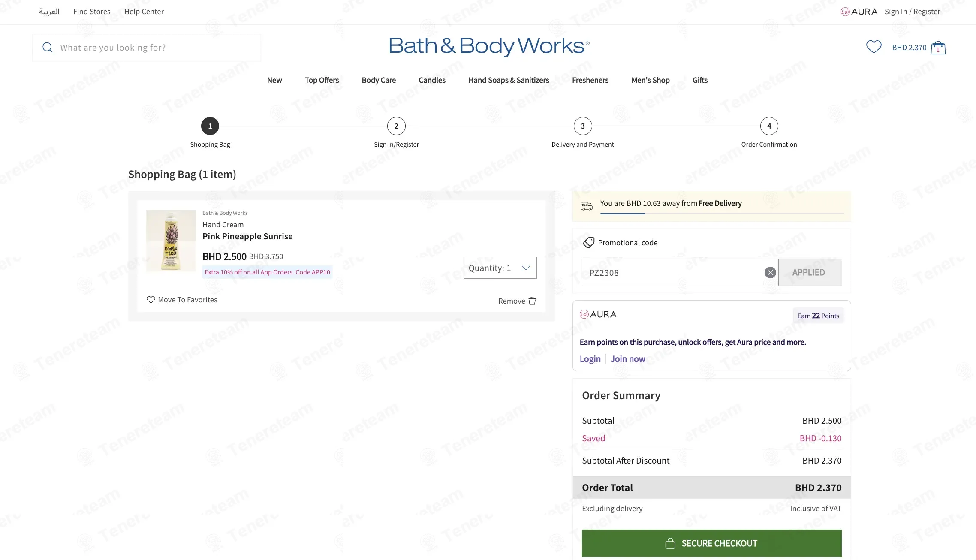
Task: Open the Help Center link
Action: click(x=144, y=12)
